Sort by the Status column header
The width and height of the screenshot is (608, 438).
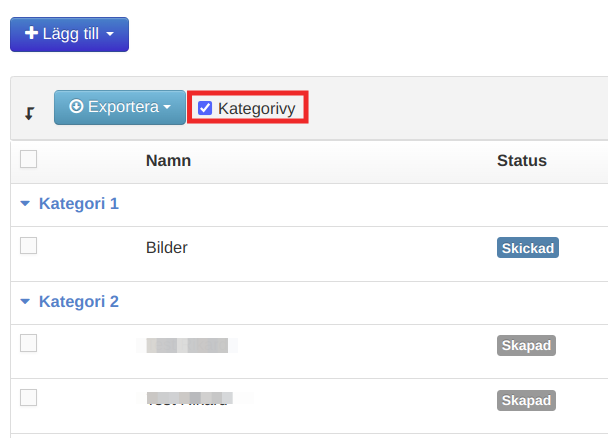click(x=522, y=160)
